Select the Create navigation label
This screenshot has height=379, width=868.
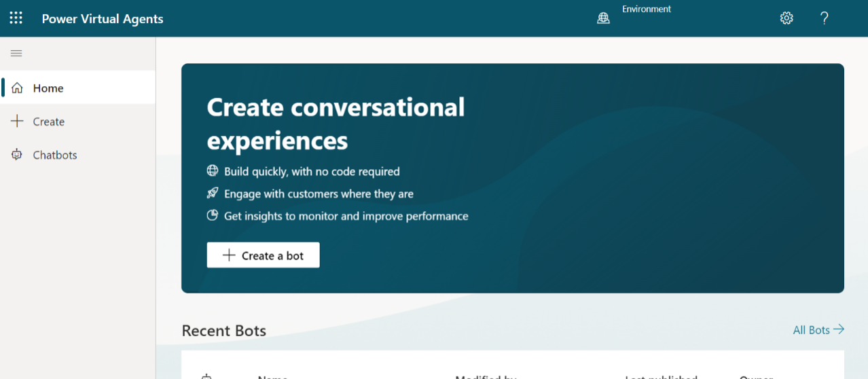(x=49, y=122)
